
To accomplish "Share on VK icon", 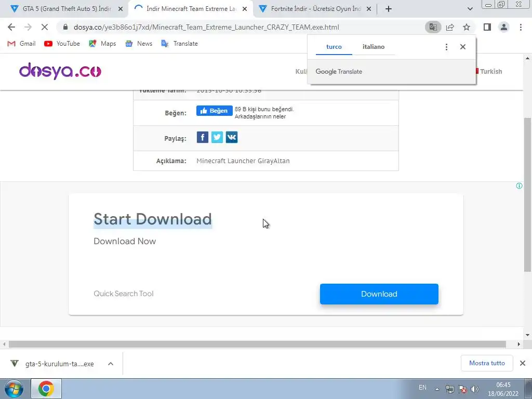I will (232, 137).
